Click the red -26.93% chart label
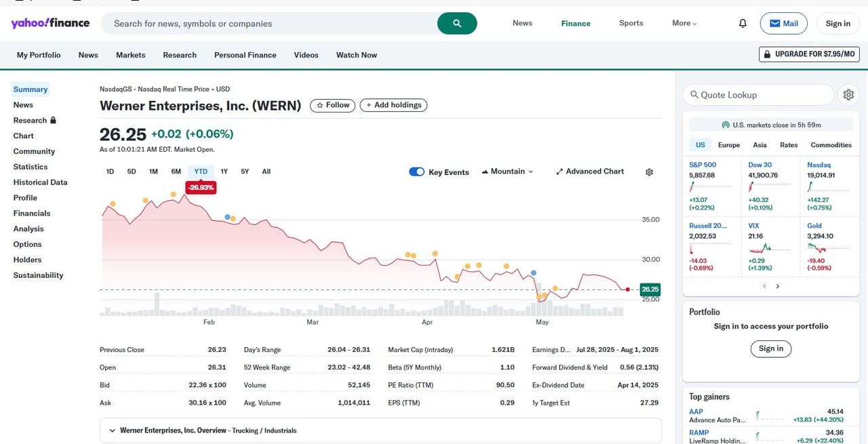Screen dimensions: 868x444 (201, 187)
